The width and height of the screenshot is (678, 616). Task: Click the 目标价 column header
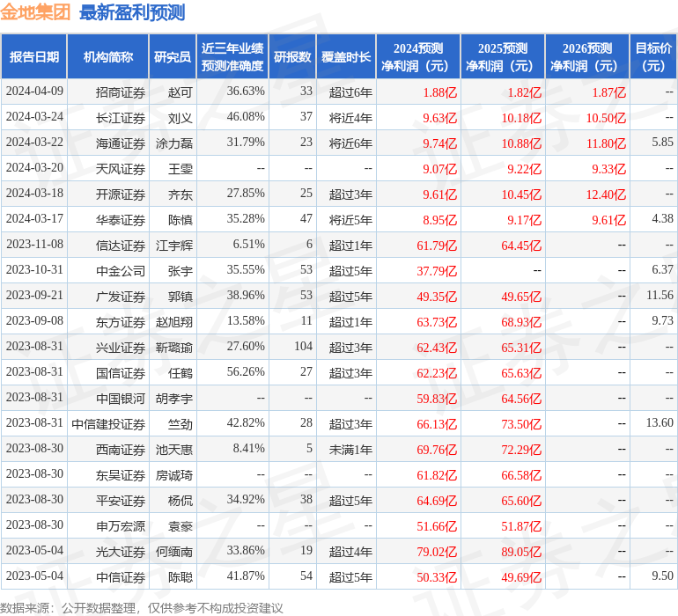point(653,56)
